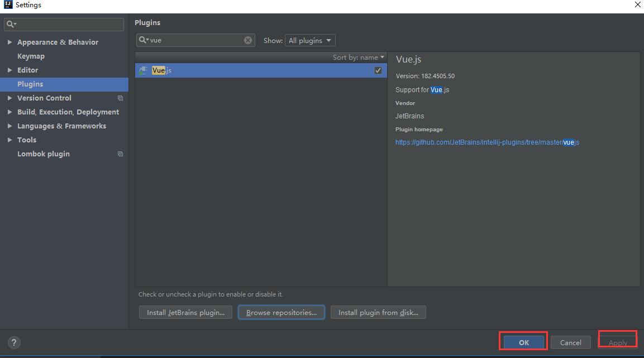Select the Editor label in settings tree
The image size is (644, 358).
[27, 70]
